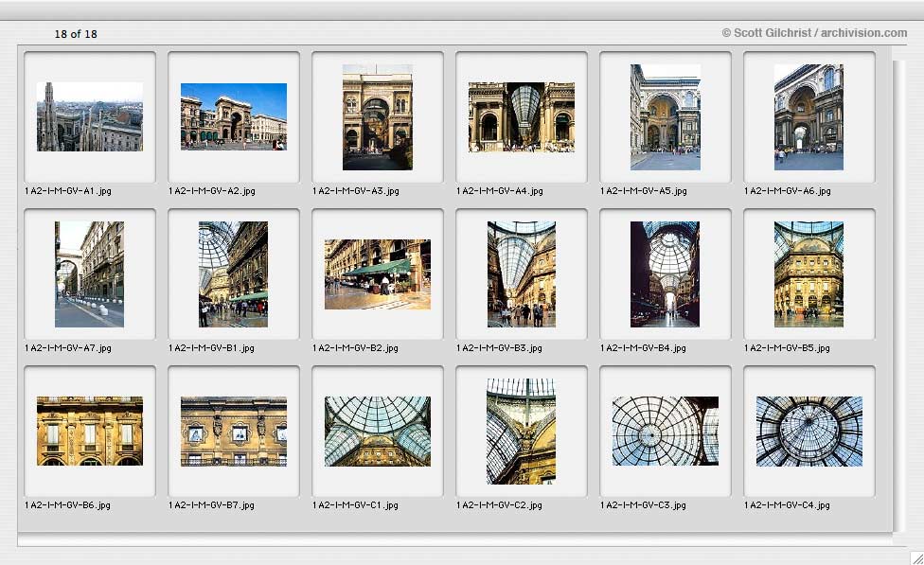Click the vertical scrollbar beside thumbnails
The height and width of the screenshot is (565, 924).
(898, 296)
